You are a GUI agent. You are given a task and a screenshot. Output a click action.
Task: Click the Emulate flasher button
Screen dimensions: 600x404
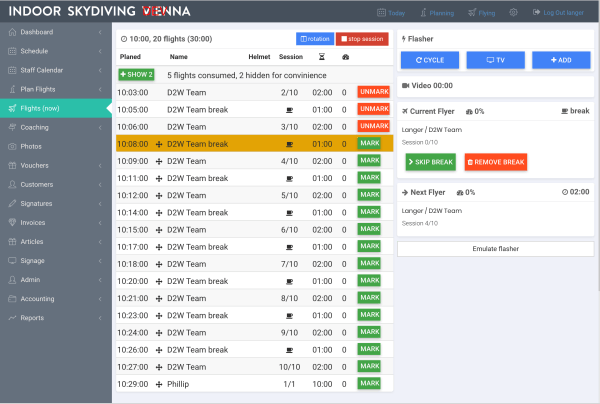point(496,249)
